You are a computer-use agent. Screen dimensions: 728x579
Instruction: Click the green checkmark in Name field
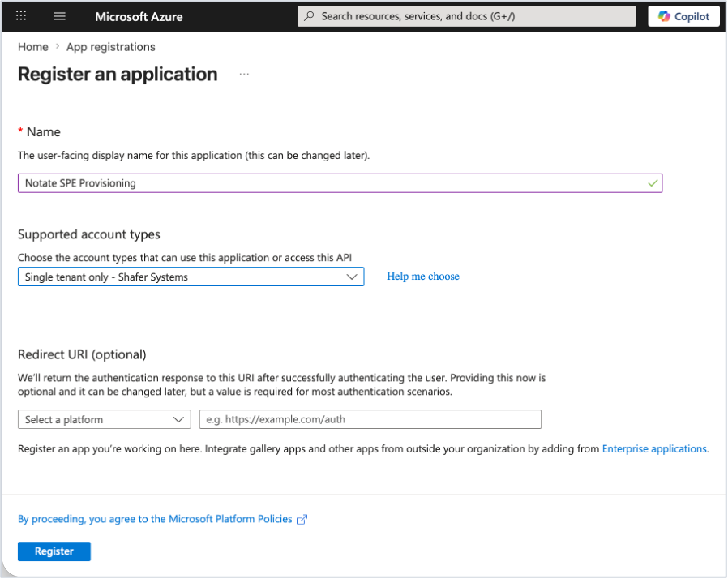(653, 183)
